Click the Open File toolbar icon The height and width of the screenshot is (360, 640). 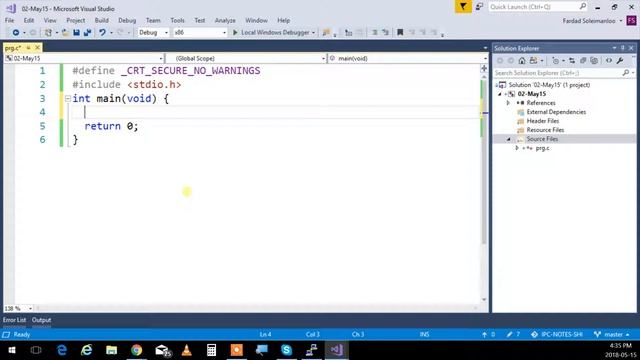coord(65,32)
